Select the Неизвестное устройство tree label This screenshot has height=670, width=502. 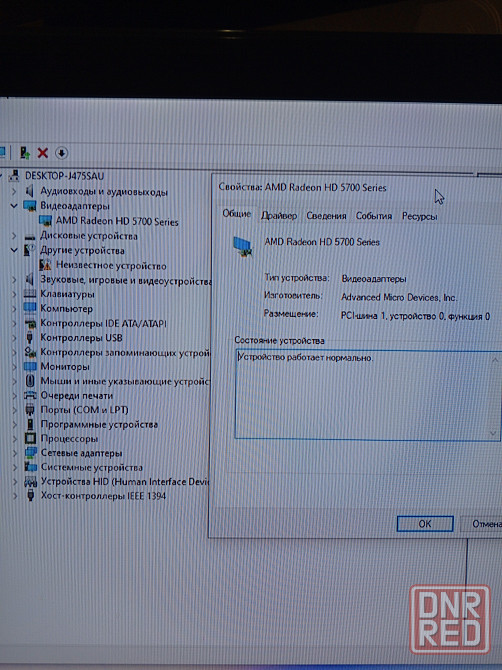[111, 265]
